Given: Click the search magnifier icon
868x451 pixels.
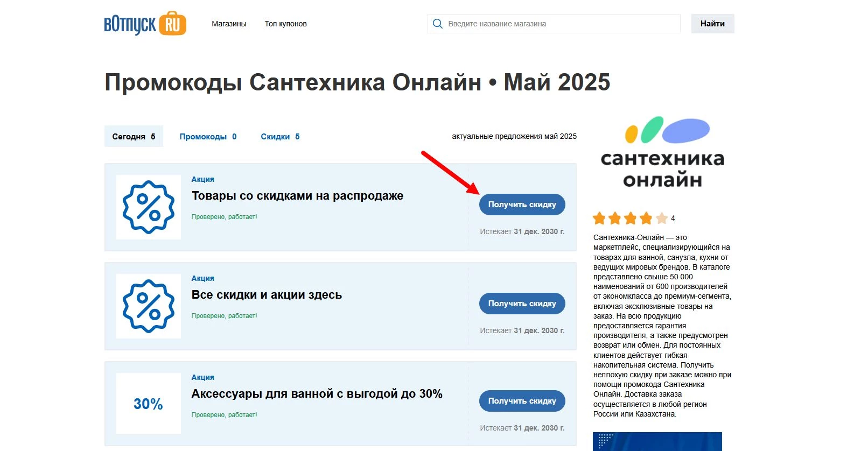Looking at the screenshot, I should 438,24.
